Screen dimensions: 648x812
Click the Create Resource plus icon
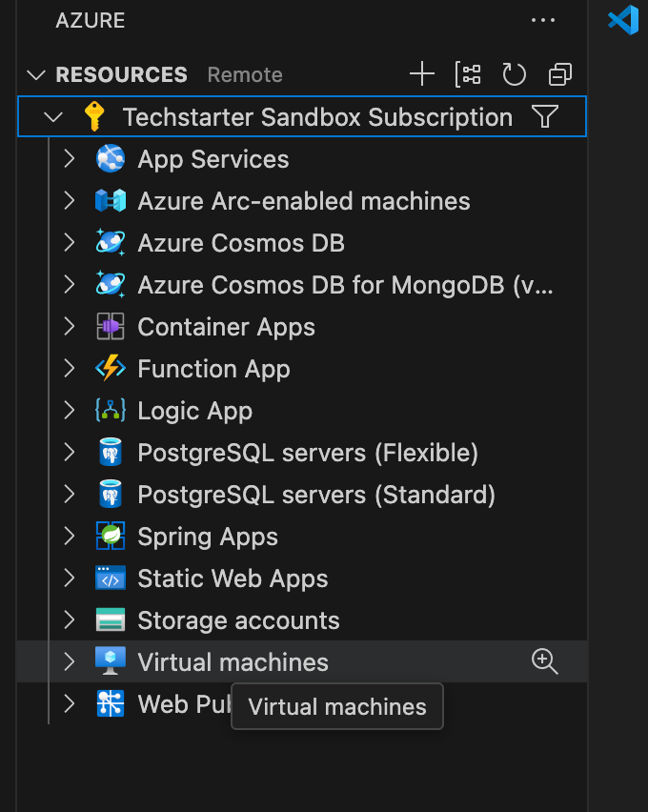(x=421, y=74)
